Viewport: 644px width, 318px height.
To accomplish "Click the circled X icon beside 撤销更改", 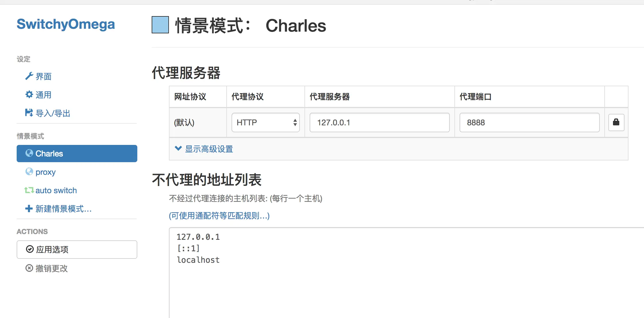I will [x=29, y=268].
